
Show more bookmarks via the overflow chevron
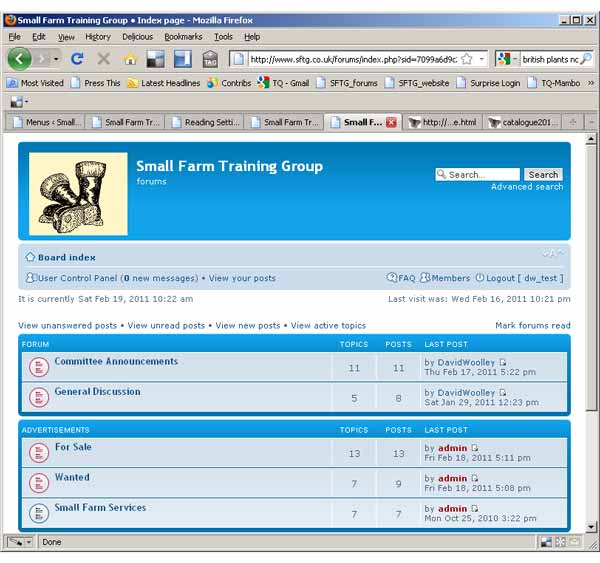tap(589, 83)
